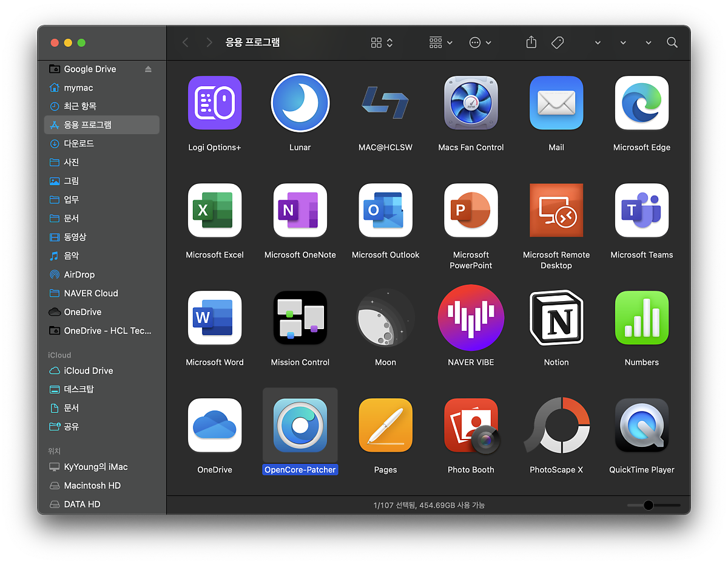Screen dimensions: 728x564
Task: Open the 동영상 folder in sidebar
Action: [102, 237]
